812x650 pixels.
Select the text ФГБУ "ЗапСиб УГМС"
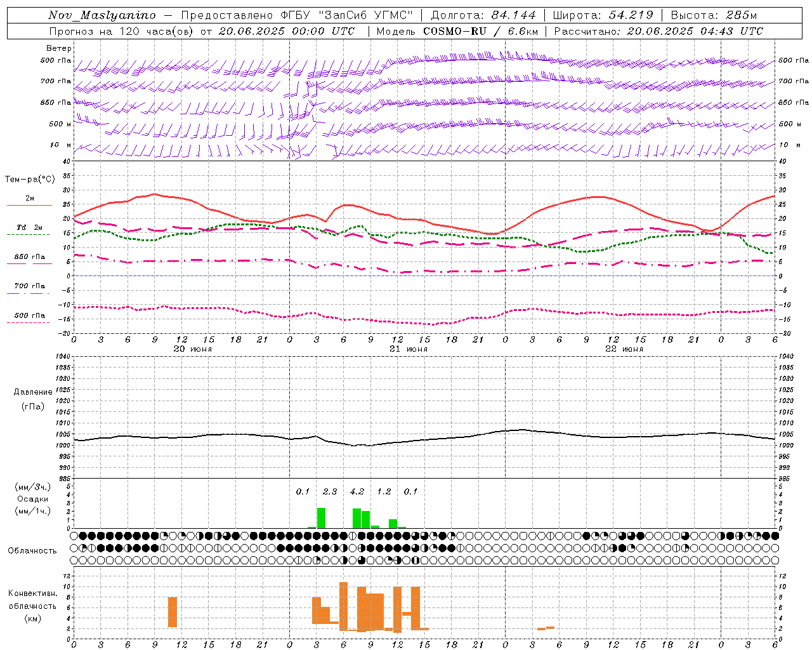347,15
